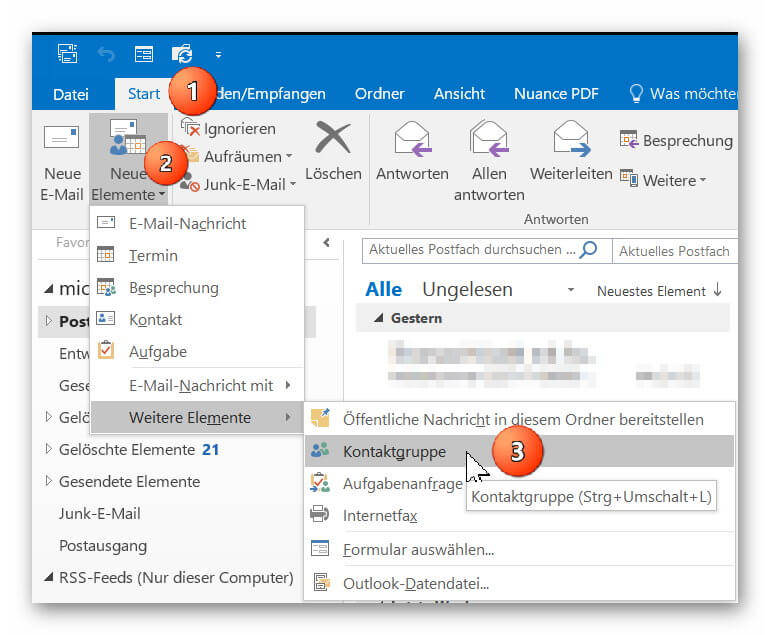
Task: Click the first quick access toolbar icon
Action: [x=67, y=54]
